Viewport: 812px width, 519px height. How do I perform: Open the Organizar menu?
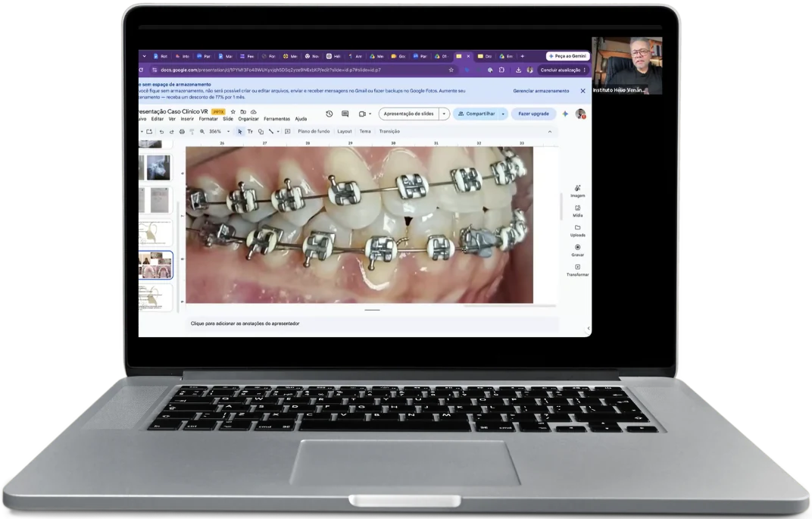coord(248,119)
